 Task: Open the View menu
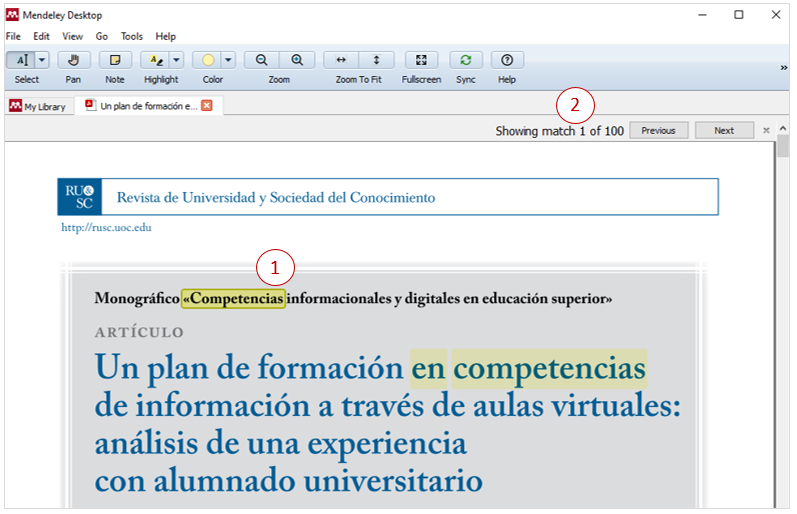(72, 36)
